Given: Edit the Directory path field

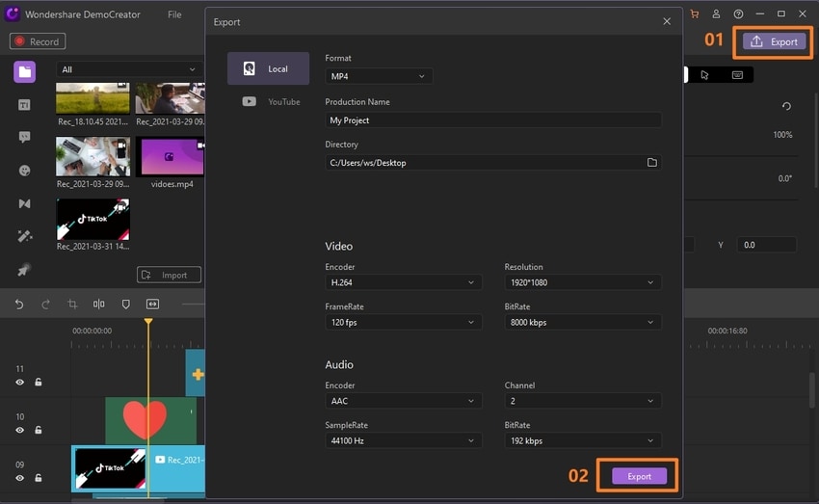Looking at the screenshot, I should click(x=493, y=163).
